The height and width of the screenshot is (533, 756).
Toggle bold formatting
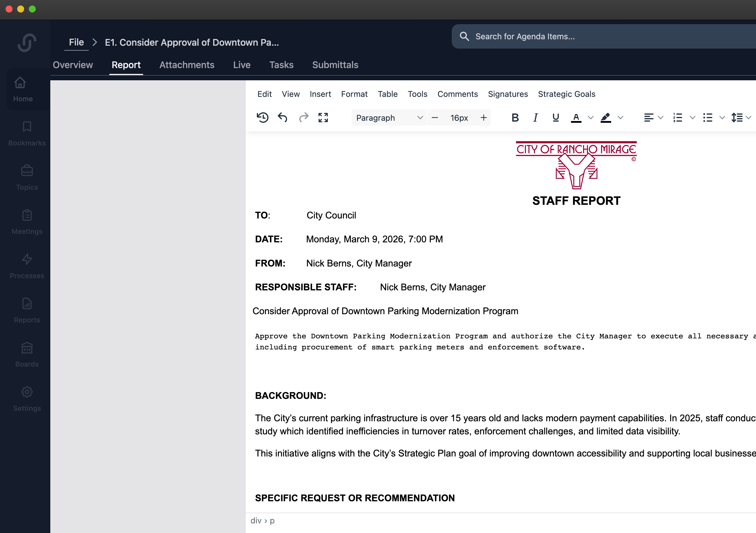(515, 118)
